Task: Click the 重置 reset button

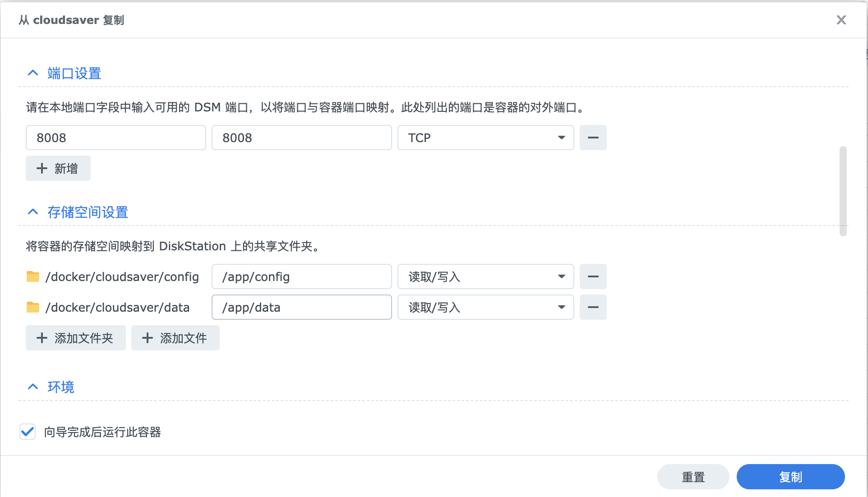Action: pos(693,477)
